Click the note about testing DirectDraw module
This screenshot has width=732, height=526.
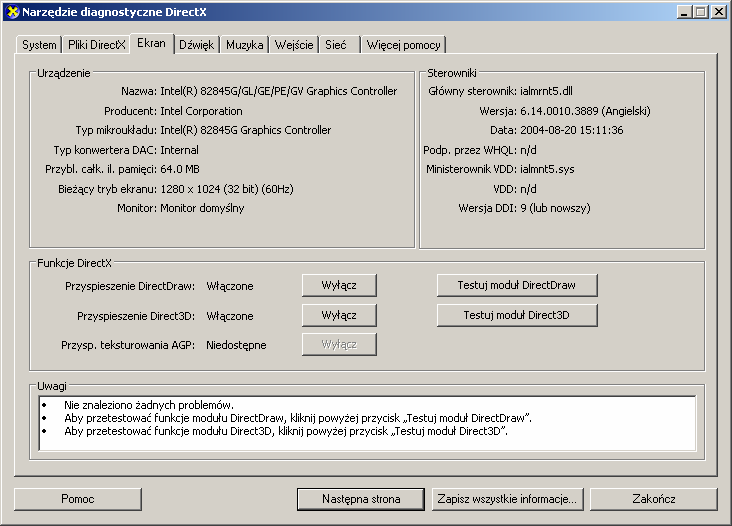pos(298,418)
